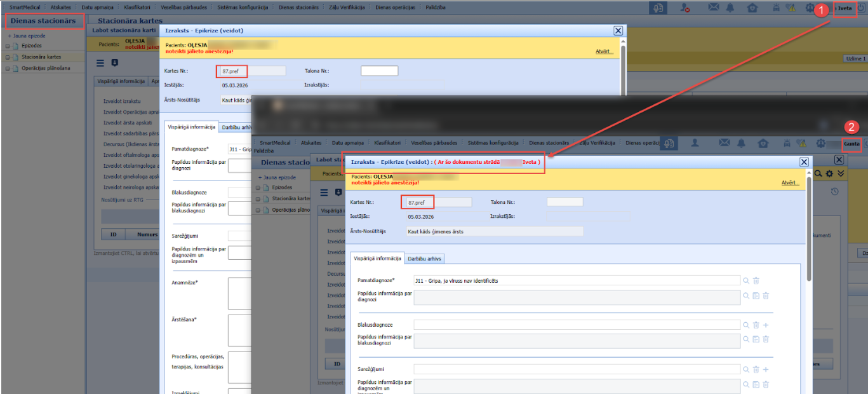Click the dictation icon in Gunta's toolbar
The image size is (868, 394).
click(669, 144)
